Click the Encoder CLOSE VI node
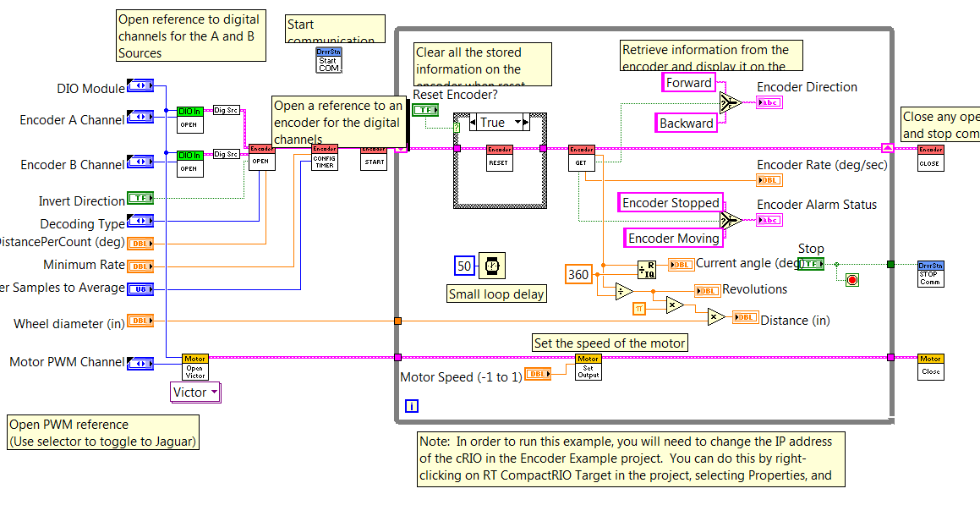 pyautogui.click(x=930, y=156)
